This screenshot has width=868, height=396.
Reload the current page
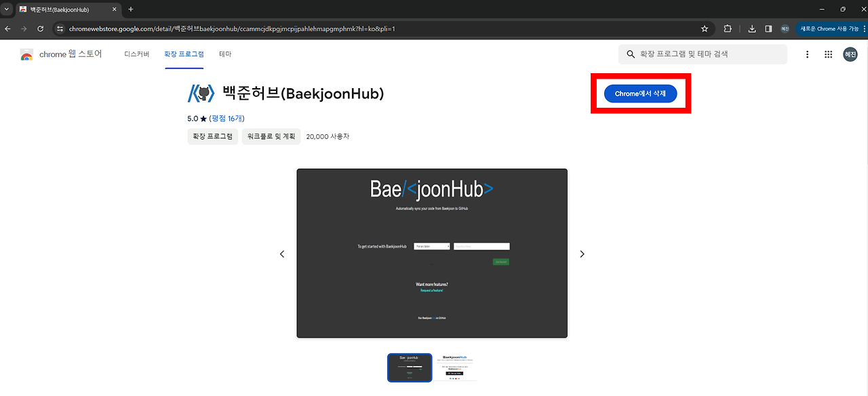[41, 29]
